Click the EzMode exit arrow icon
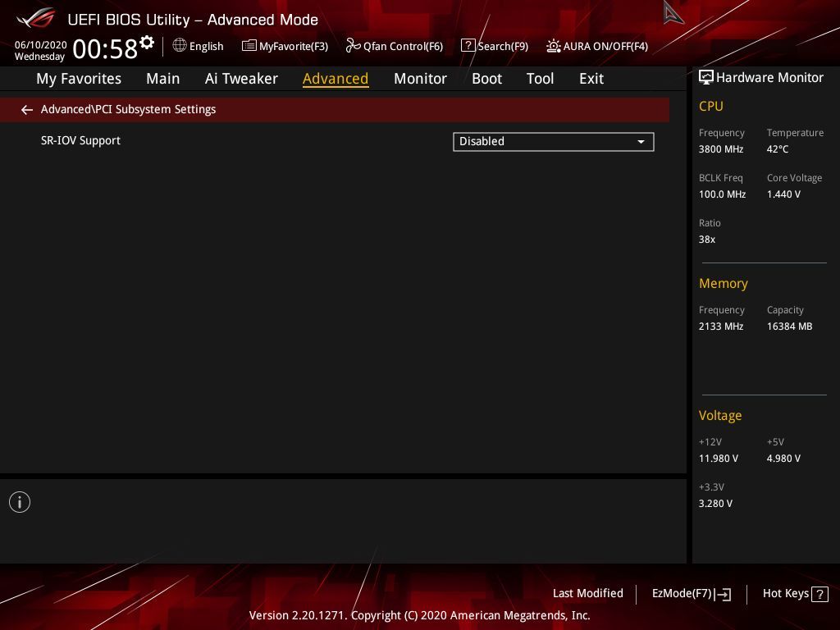 [724, 594]
